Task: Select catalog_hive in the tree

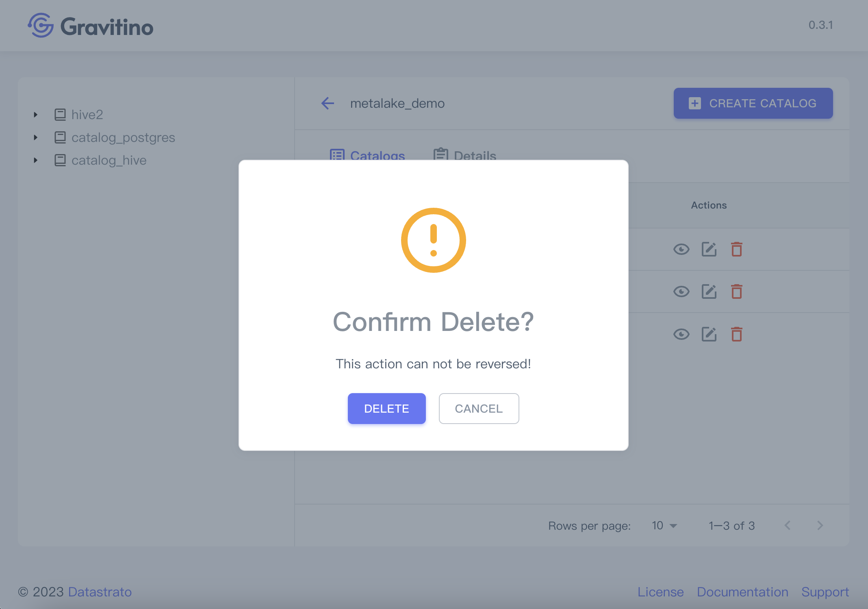Action: point(109,160)
